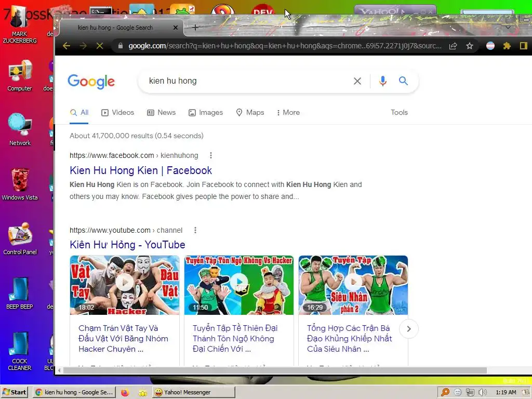
Task: Select the All search tab
Action: click(x=79, y=113)
